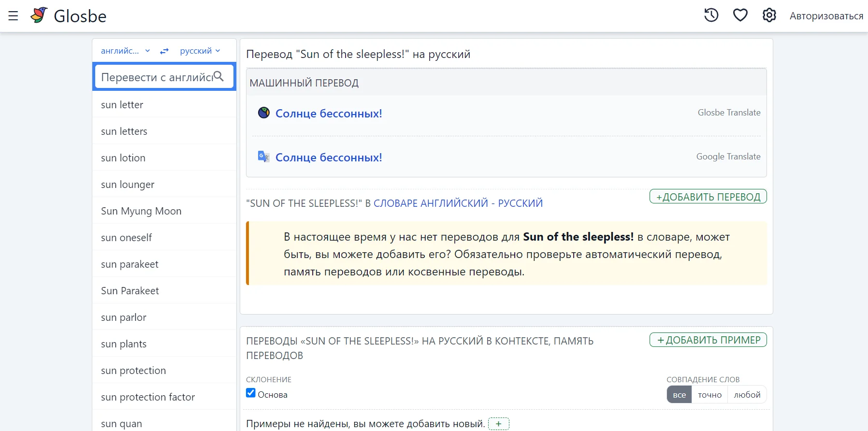868x431 pixels.
Task: Open the hamburger menu
Action: (x=13, y=16)
